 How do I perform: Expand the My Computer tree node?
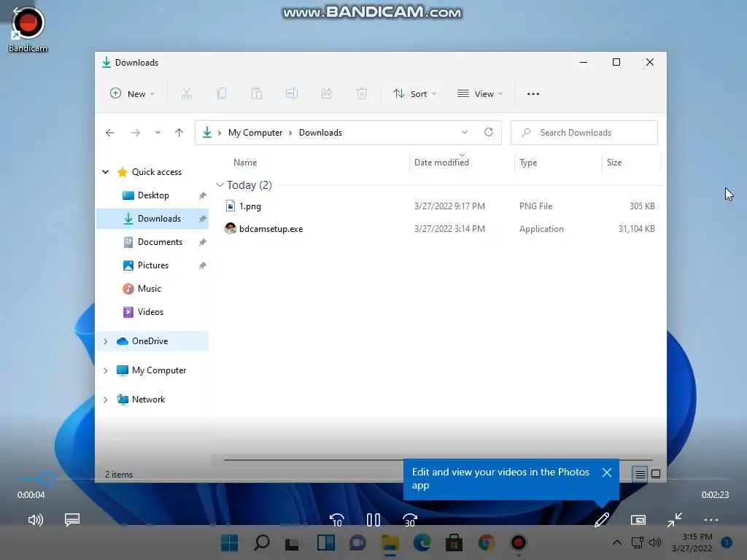[105, 370]
